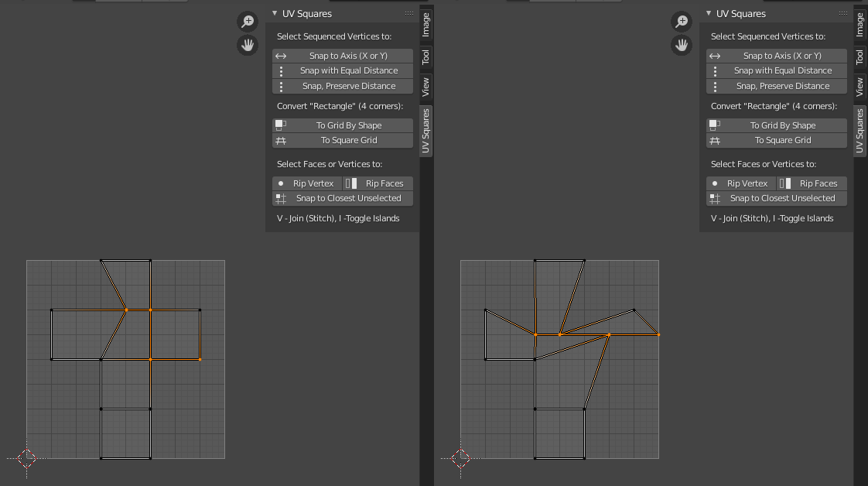
Task: Click 'V - Join (Stitch), I -Toggle Islands' text in left panel
Action: (338, 219)
